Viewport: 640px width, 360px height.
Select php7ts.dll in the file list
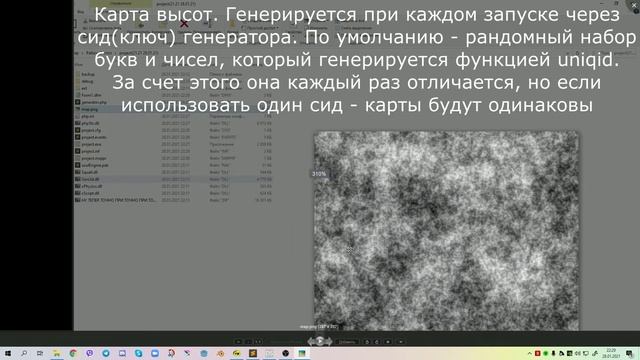click(x=90, y=123)
